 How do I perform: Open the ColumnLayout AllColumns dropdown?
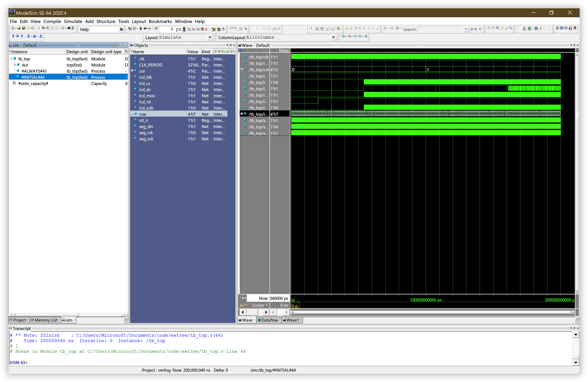pyautogui.click(x=333, y=37)
